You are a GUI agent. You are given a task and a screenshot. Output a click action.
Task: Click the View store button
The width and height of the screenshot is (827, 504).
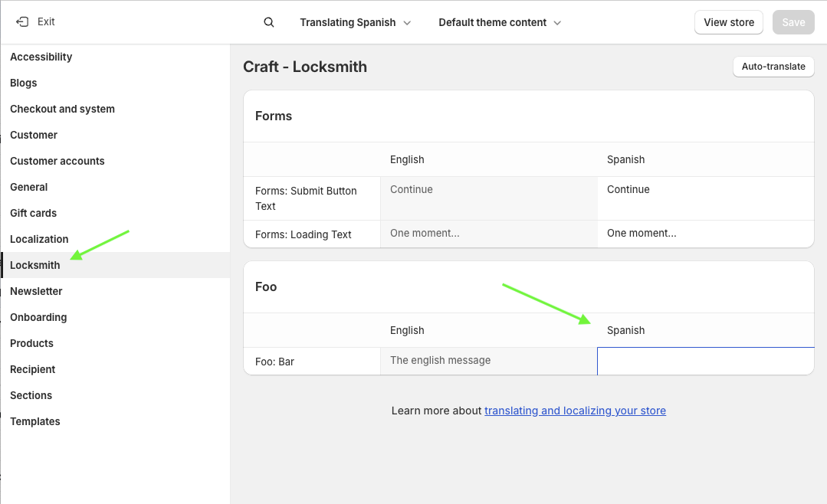(x=729, y=22)
